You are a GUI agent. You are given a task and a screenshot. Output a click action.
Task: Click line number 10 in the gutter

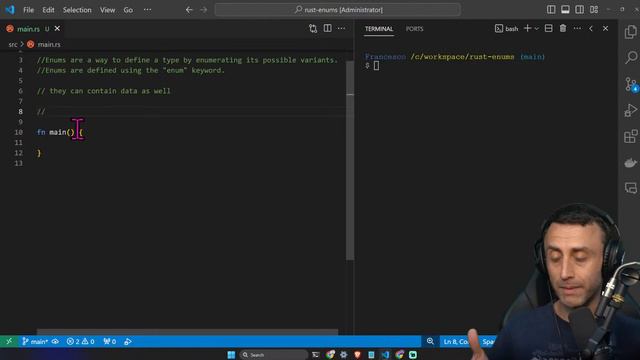pyautogui.click(x=18, y=132)
